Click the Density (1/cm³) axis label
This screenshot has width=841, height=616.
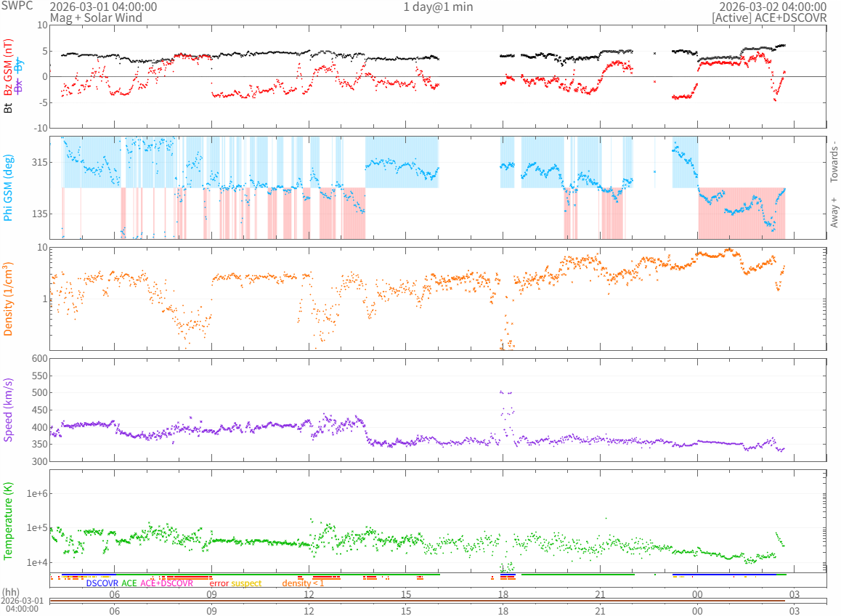tap(9, 299)
